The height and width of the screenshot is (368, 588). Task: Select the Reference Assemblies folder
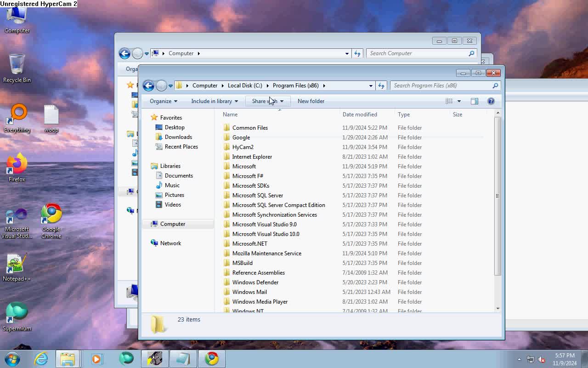click(x=258, y=273)
